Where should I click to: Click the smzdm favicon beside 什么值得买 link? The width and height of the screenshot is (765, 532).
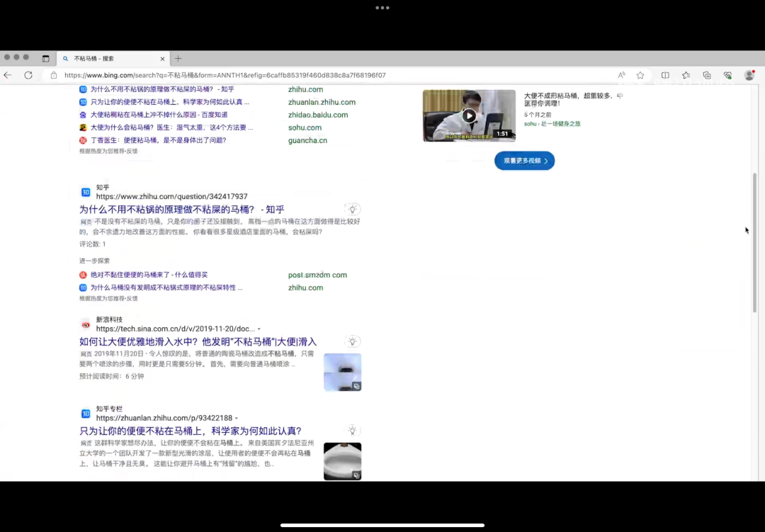83,275
